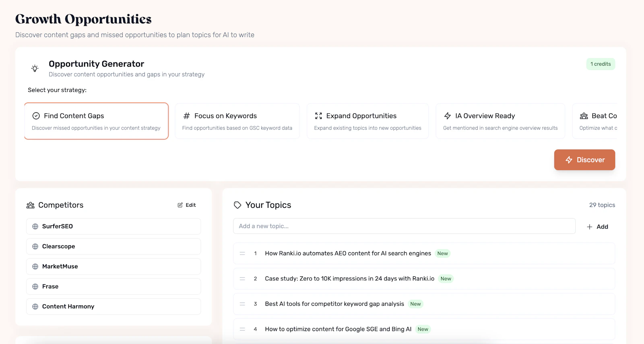Click the lightning icon in the Discover button
This screenshot has width=644, height=344.
(x=569, y=160)
